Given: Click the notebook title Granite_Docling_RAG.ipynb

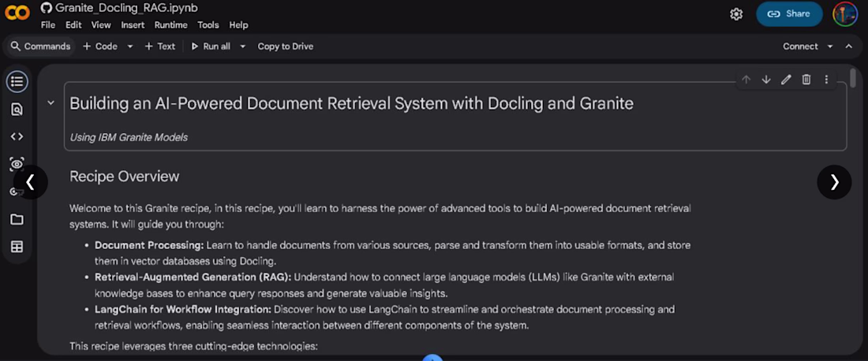Looking at the screenshot, I should click(126, 8).
